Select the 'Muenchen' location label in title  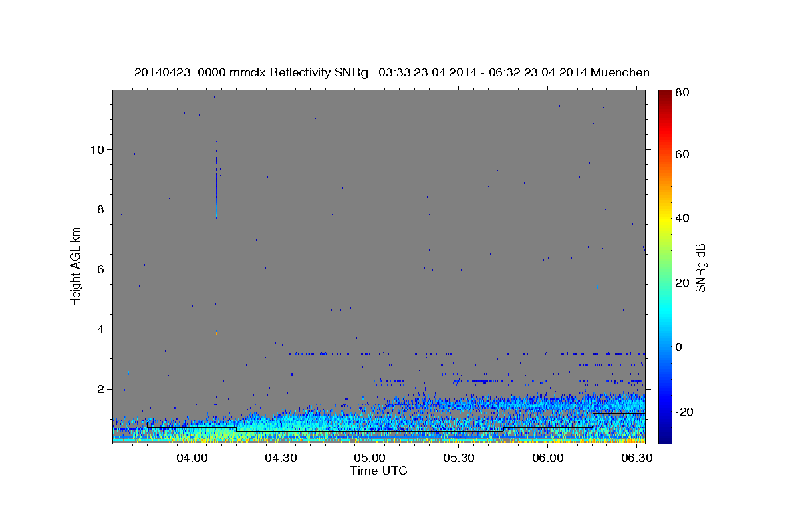click(620, 72)
